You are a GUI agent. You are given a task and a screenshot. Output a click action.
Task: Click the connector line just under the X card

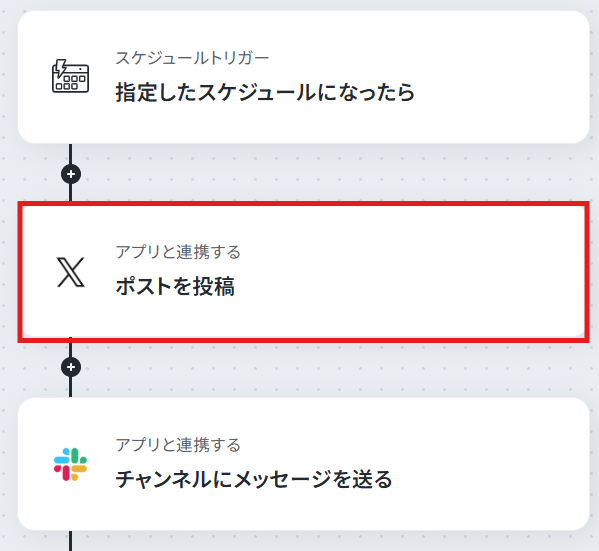tap(71, 350)
